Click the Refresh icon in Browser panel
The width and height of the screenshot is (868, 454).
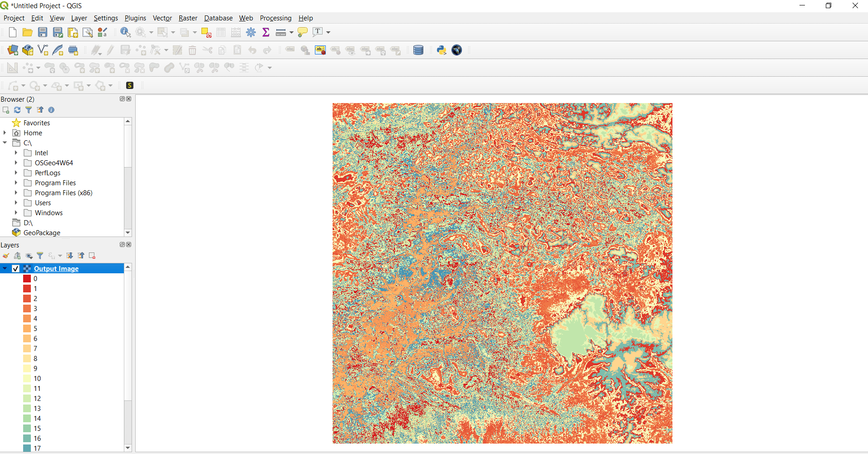pyautogui.click(x=17, y=110)
